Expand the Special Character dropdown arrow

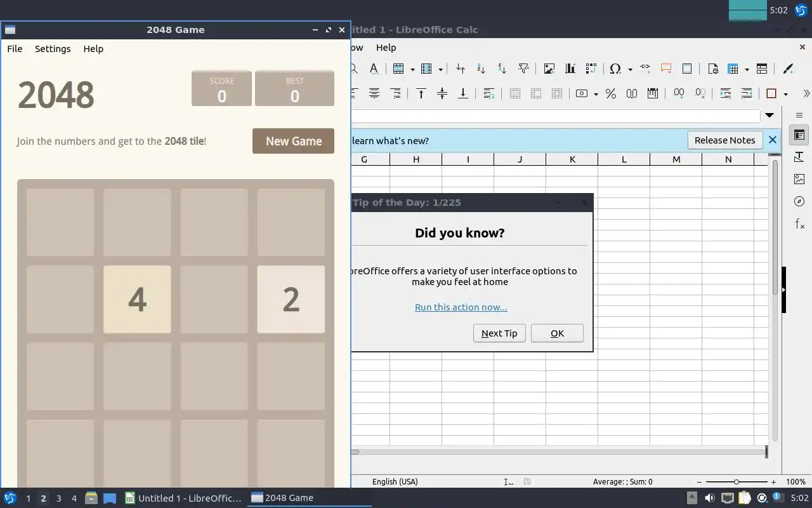tap(630, 69)
